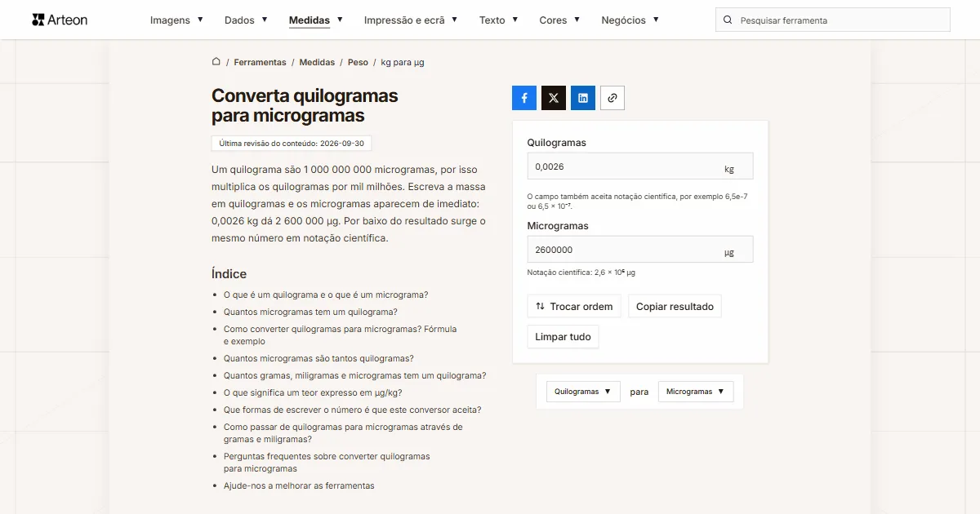Click the magnifier search icon
The image size is (980, 514).
(x=728, y=20)
